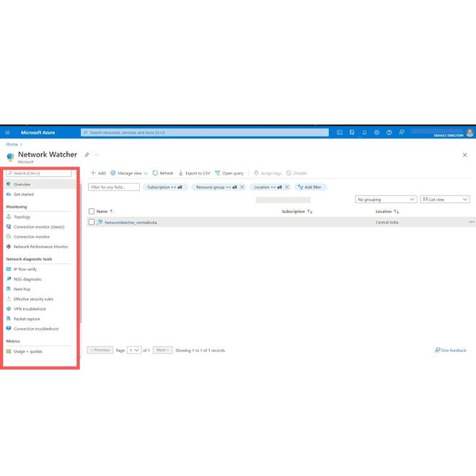The width and height of the screenshot is (476, 476).
Task: Click the Add toolbar button
Action: tap(98, 173)
